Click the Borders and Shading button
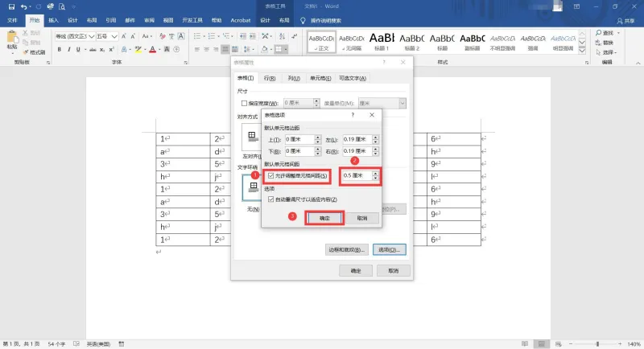644x349 pixels. 346,249
